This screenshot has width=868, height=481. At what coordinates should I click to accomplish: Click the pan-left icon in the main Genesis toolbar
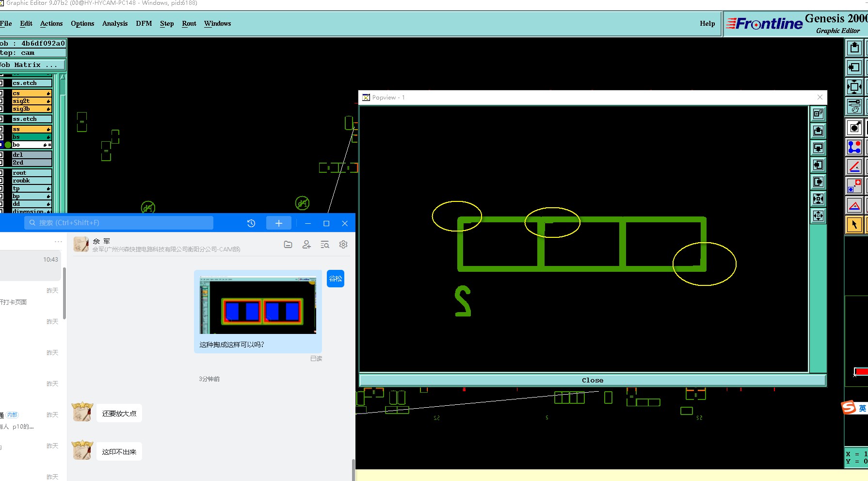[854, 67]
